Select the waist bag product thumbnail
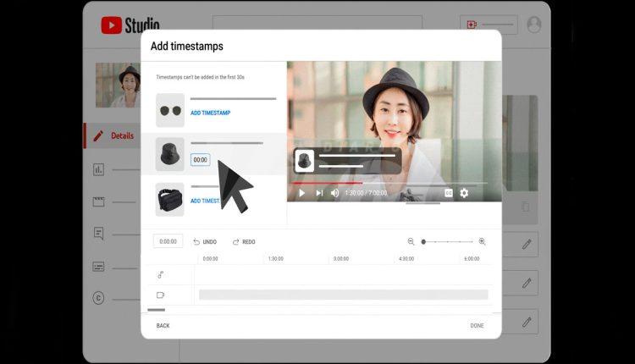 170,199
